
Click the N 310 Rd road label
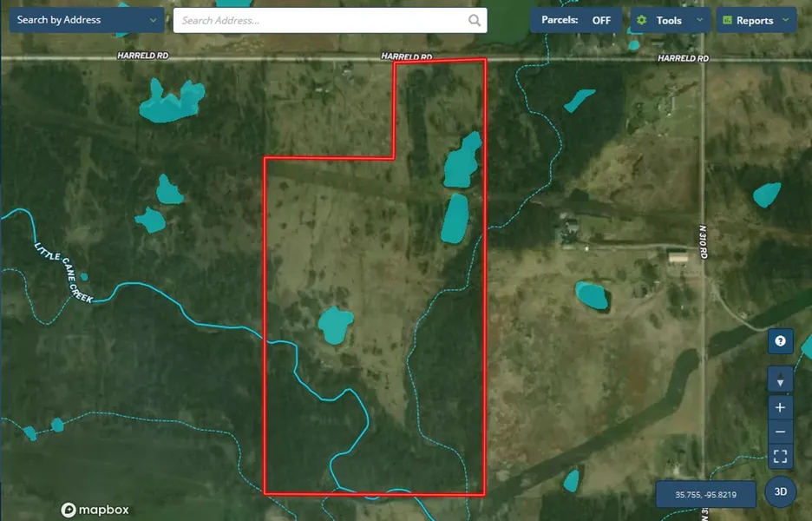(x=703, y=243)
